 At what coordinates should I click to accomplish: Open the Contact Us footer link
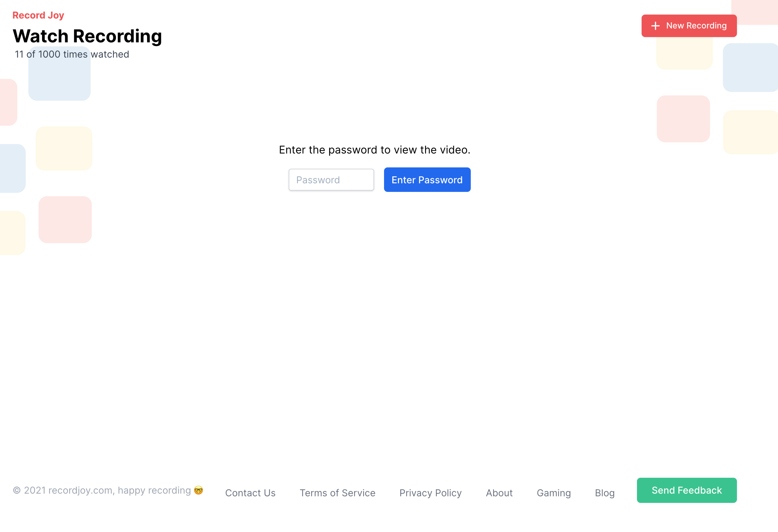pyautogui.click(x=250, y=493)
